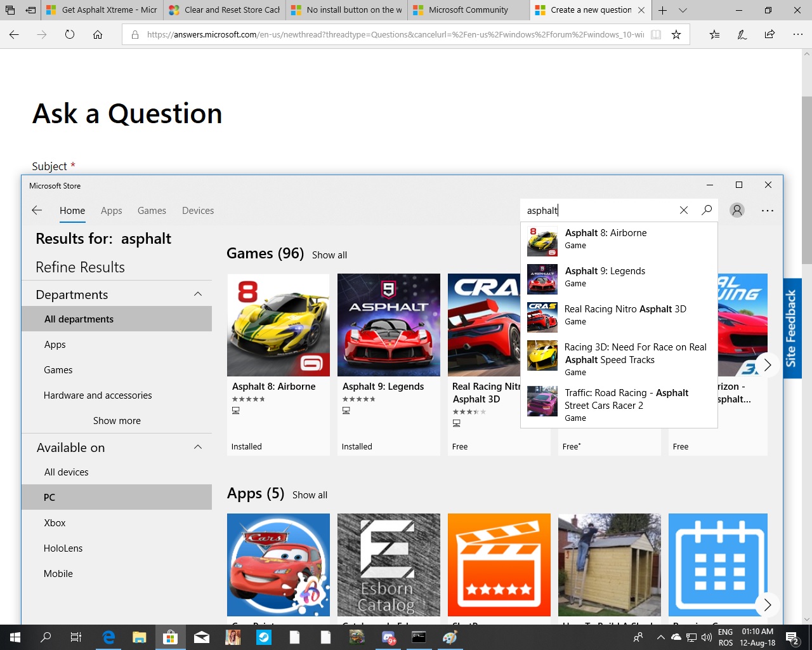Select Xbox availability filter
Screen dimensions: 812x650
117,523
